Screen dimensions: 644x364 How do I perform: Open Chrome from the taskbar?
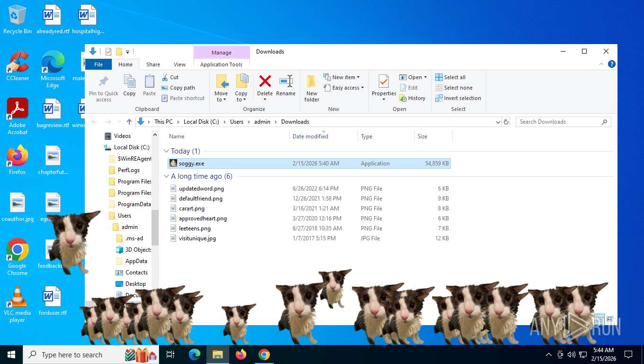(x=264, y=355)
